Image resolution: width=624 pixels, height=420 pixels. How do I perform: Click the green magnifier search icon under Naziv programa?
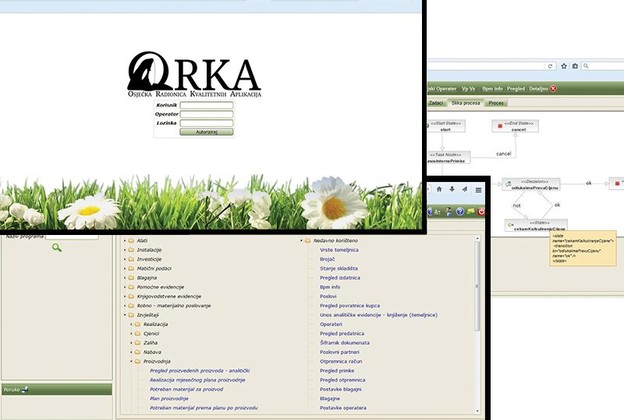point(57,248)
